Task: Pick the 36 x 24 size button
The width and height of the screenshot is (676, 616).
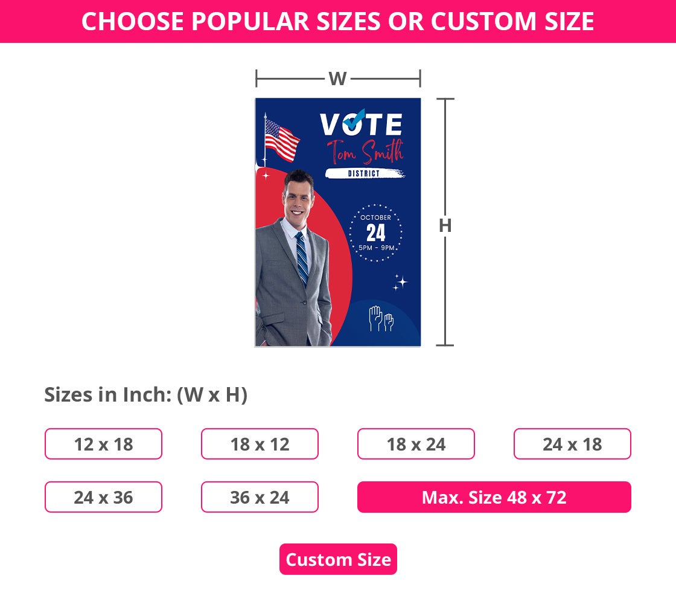Action: [x=260, y=498]
